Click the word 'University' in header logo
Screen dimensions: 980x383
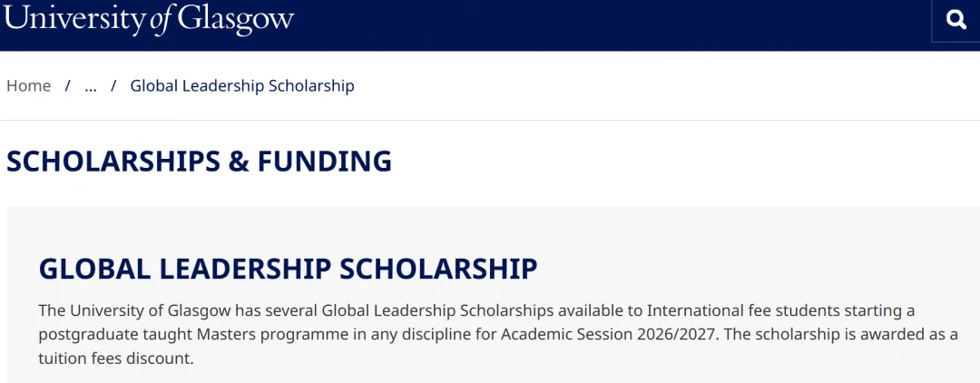(x=74, y=18)
